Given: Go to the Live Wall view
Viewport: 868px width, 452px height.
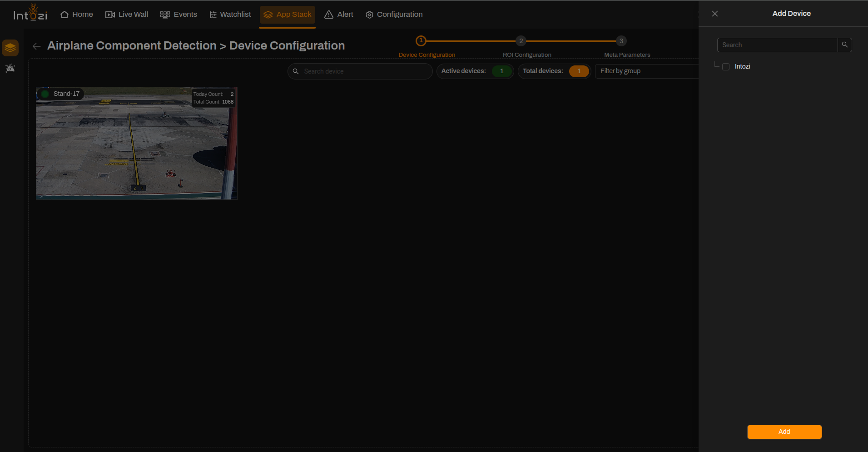Looking at the screenshot, I should coord(127,15).
